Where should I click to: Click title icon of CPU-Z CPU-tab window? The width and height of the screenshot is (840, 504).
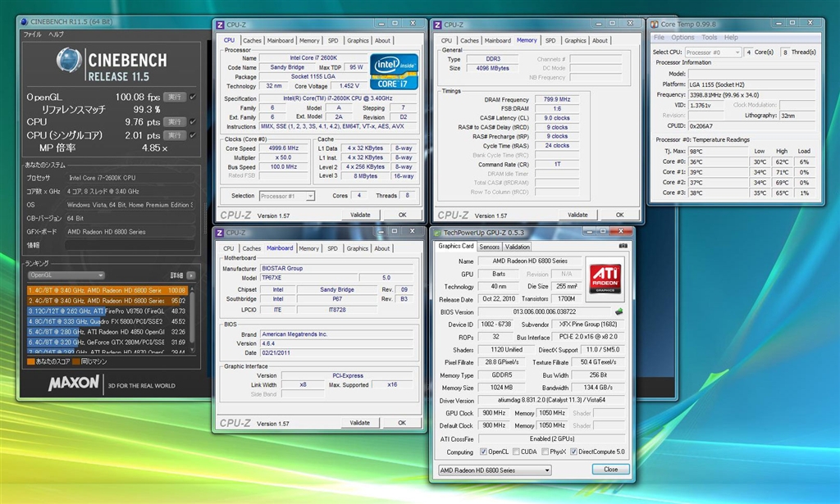click(220, 25)
